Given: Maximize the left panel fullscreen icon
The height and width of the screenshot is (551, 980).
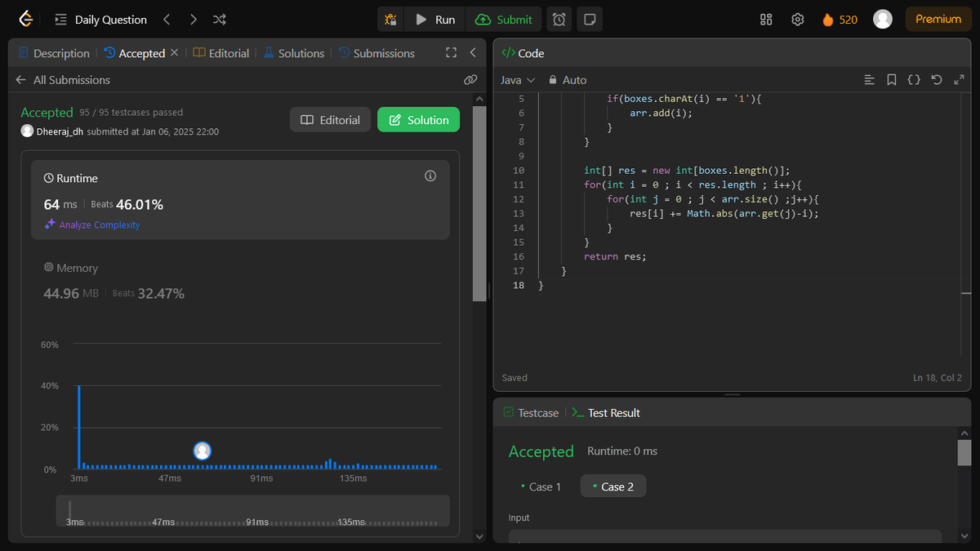Looking at the screenshot, I should click(x=451, y=53).
